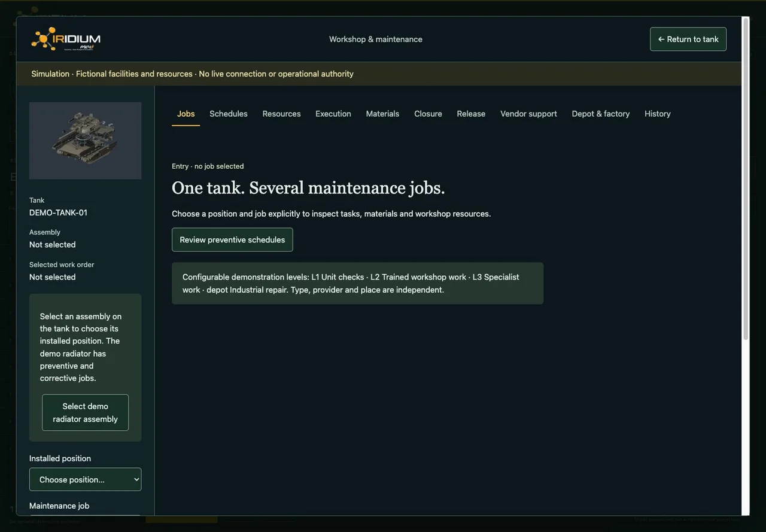Open the Closure tab
Image resolution: width=766 pixels, height=532 pixels.
(x=428, y=114)
